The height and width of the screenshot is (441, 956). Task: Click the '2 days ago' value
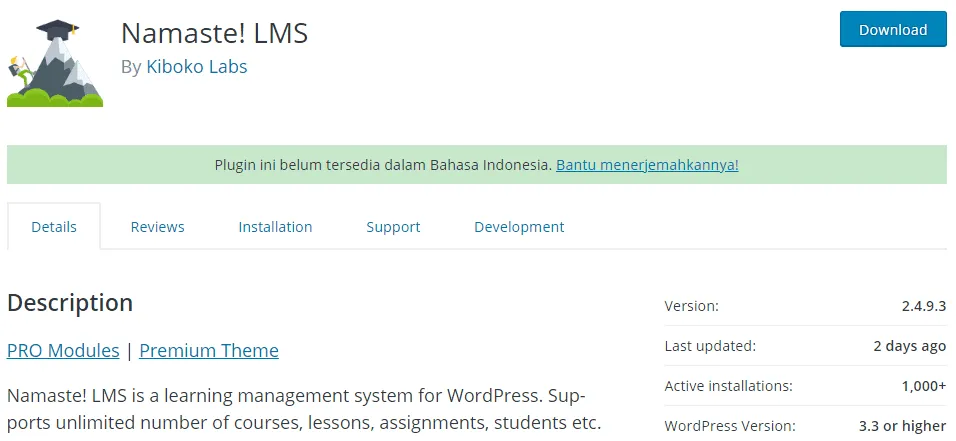click(x=910, y=346)
